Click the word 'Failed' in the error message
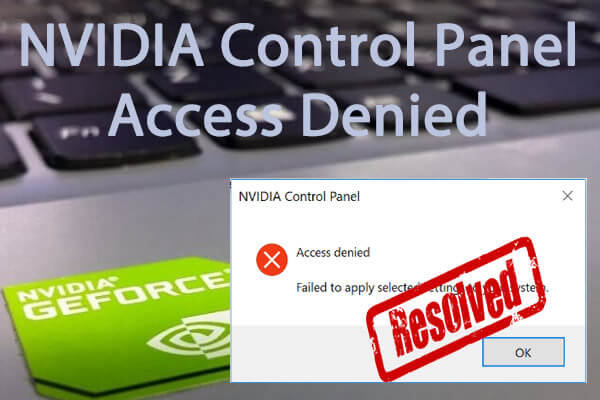The image size is (600, 400). tap(311, 287)
